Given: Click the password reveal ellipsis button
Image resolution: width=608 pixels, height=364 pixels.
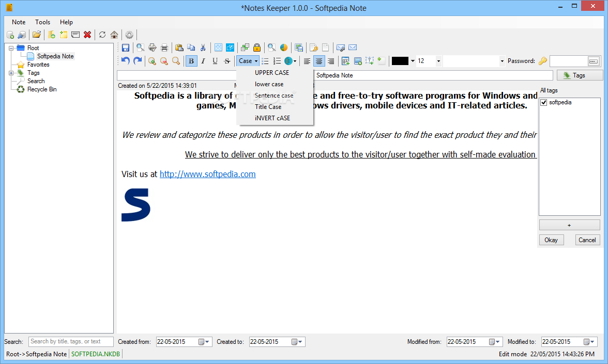Looking at the screenshot, I should [593, 61].
